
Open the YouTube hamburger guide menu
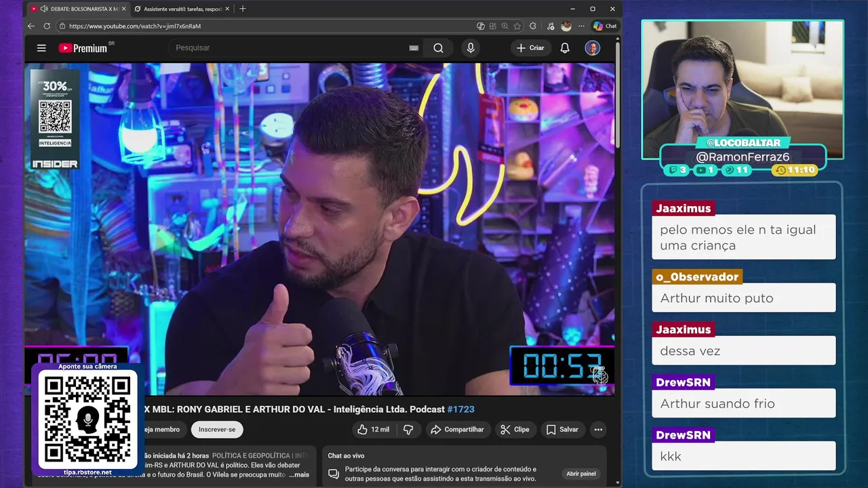(41, 48)
